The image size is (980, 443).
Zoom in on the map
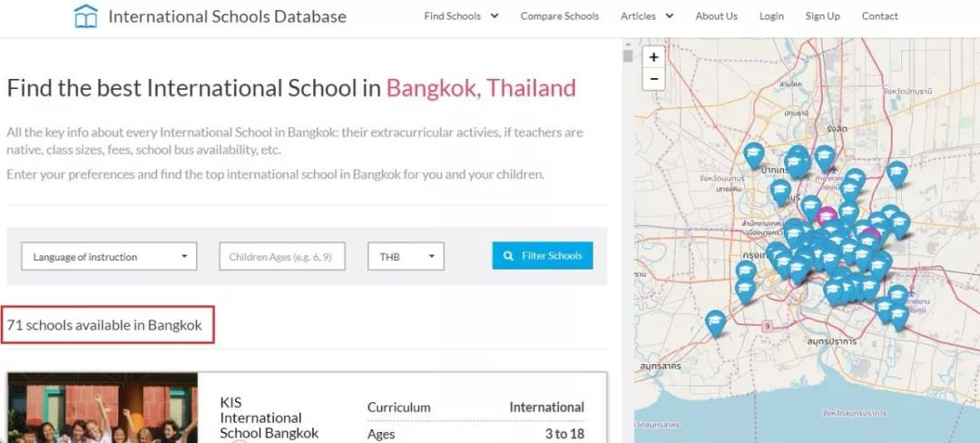653,57
